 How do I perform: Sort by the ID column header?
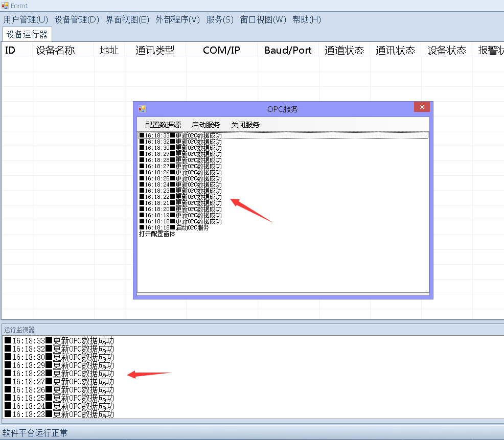click(x=17, y=50)
